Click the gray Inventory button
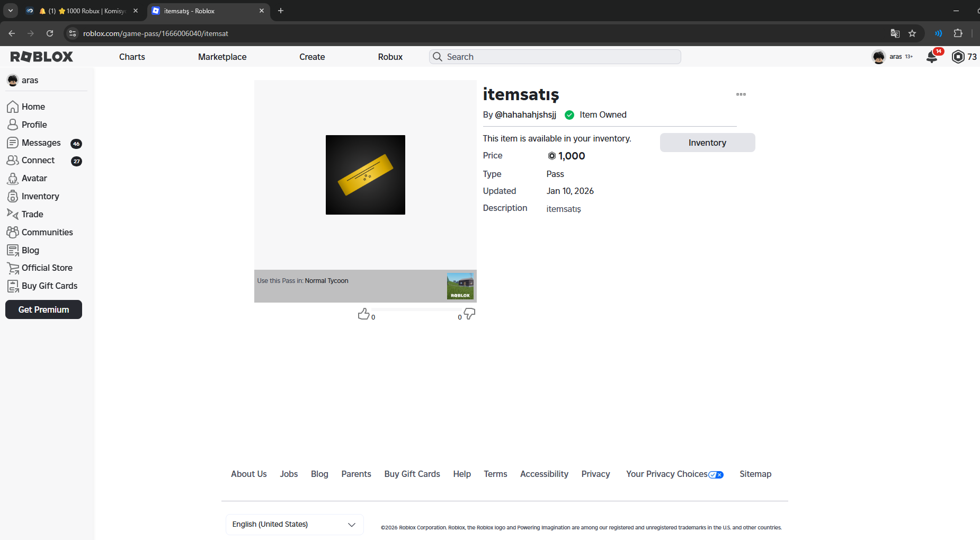This screenshot has width=980, height=540. click(708, 143)
